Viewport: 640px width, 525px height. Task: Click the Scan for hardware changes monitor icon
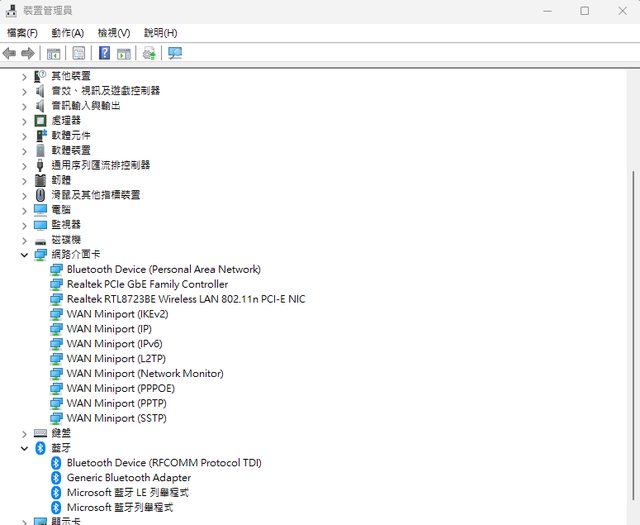coord(175,53)
